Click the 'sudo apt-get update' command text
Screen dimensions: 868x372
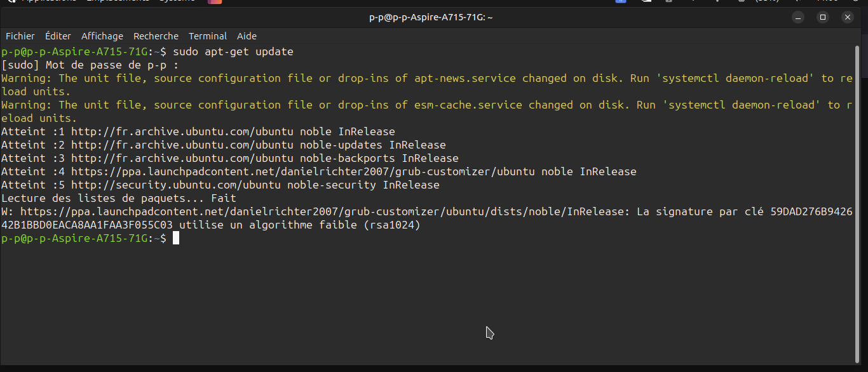(233, 51)
